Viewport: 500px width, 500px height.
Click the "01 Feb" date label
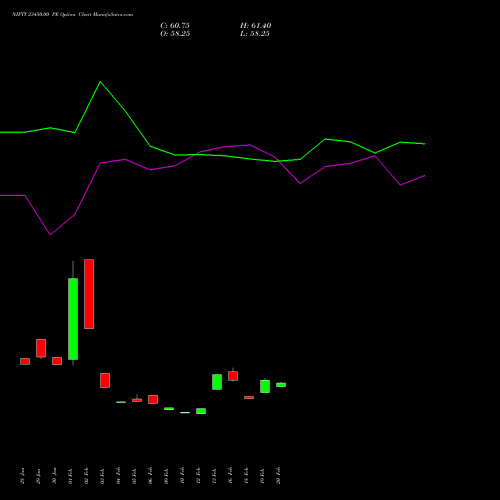coord(71,476)
